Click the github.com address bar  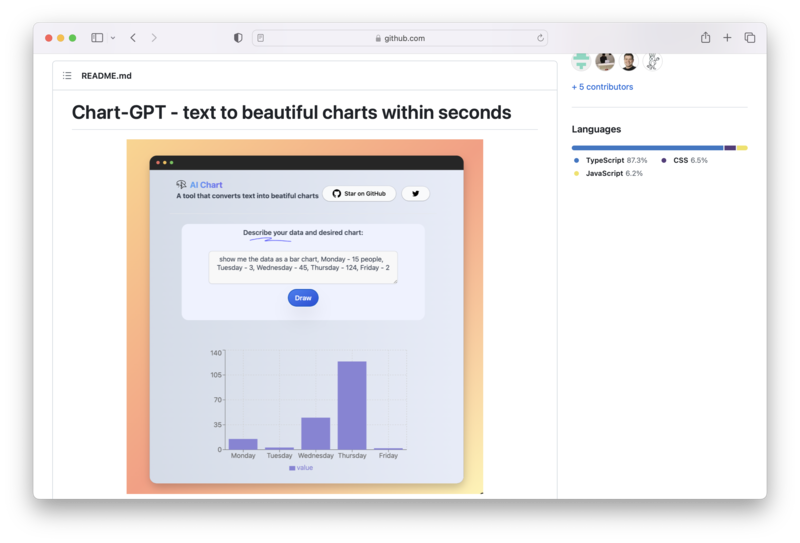point(400,38)
